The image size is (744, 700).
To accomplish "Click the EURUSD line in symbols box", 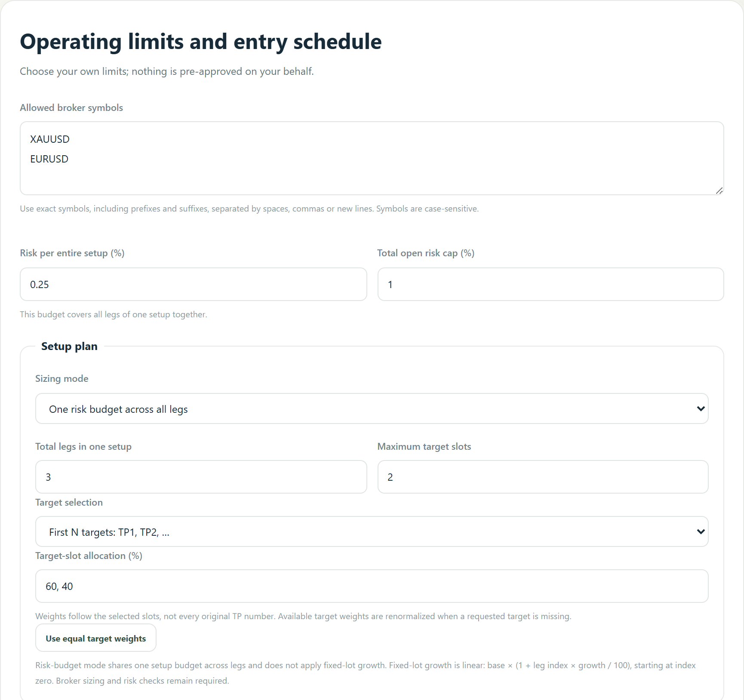I will point(49,159).
